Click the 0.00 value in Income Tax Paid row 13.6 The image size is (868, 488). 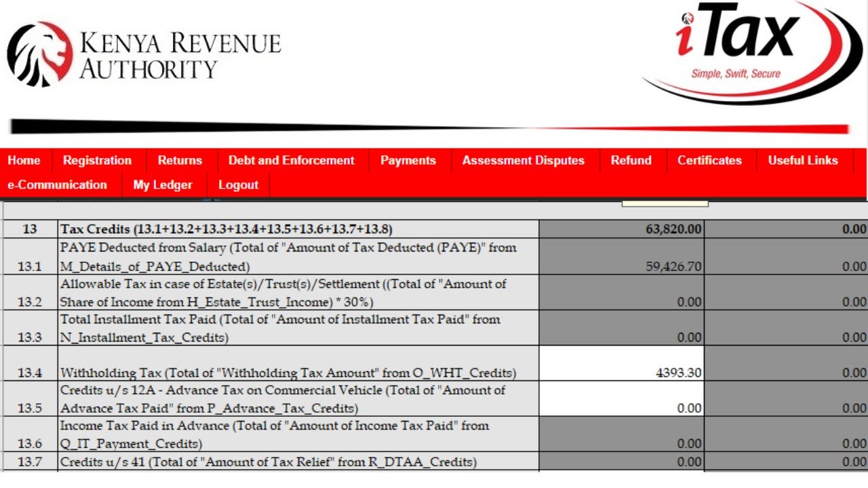[689, 444]
